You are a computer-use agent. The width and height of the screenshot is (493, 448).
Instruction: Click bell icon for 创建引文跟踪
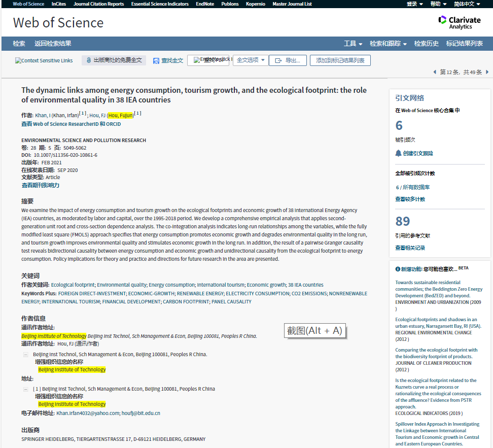click(398, 153)
